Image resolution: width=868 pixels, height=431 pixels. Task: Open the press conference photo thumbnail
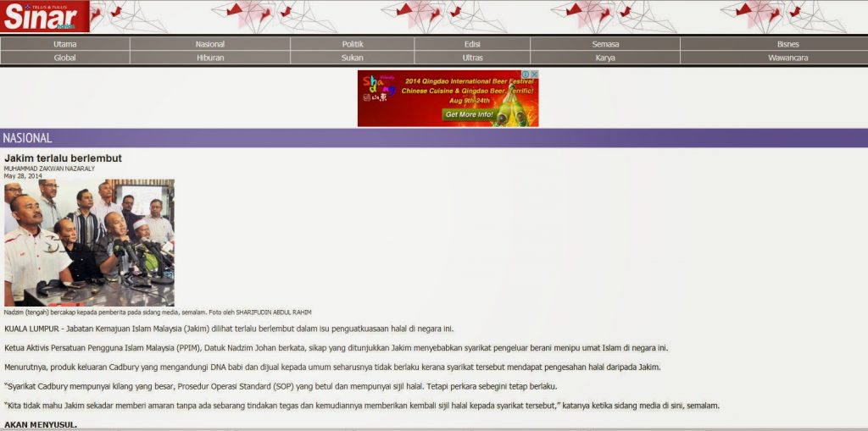pos(89,242)
